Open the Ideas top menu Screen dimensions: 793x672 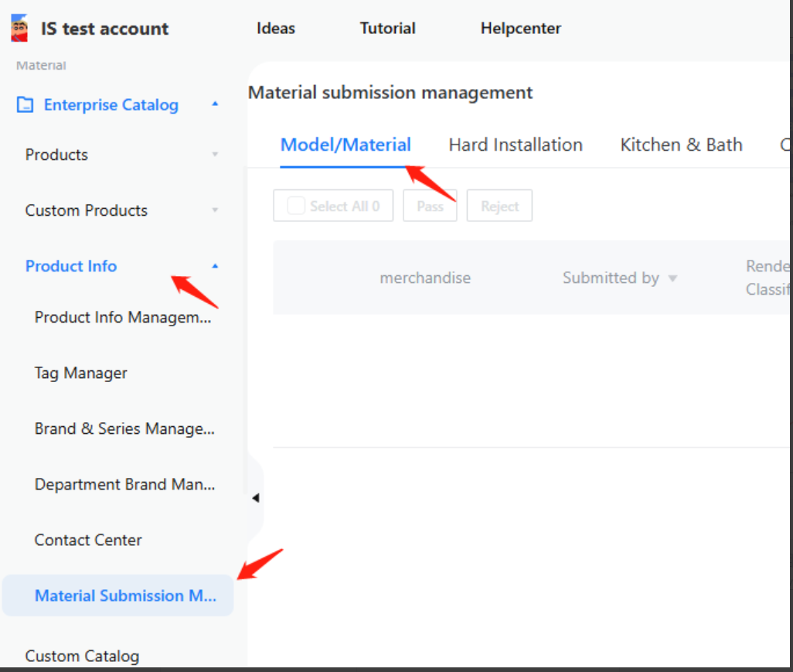pos(276,29)
